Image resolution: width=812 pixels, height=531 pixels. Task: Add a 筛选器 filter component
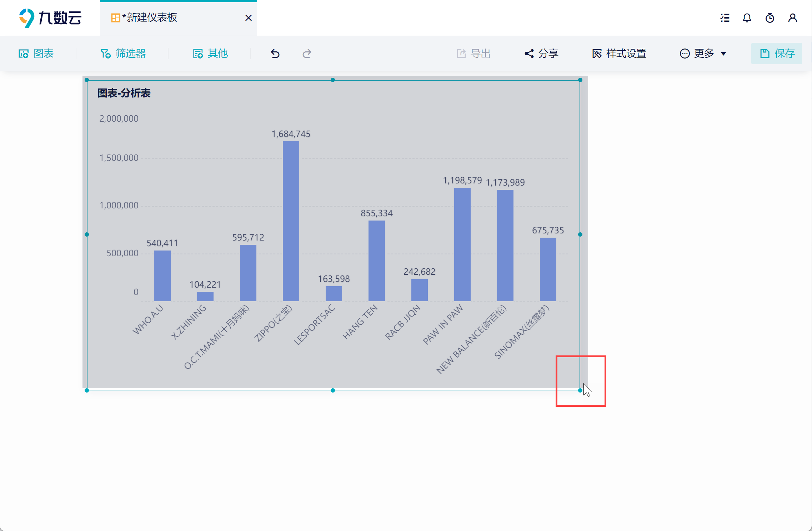click(123, 54)
